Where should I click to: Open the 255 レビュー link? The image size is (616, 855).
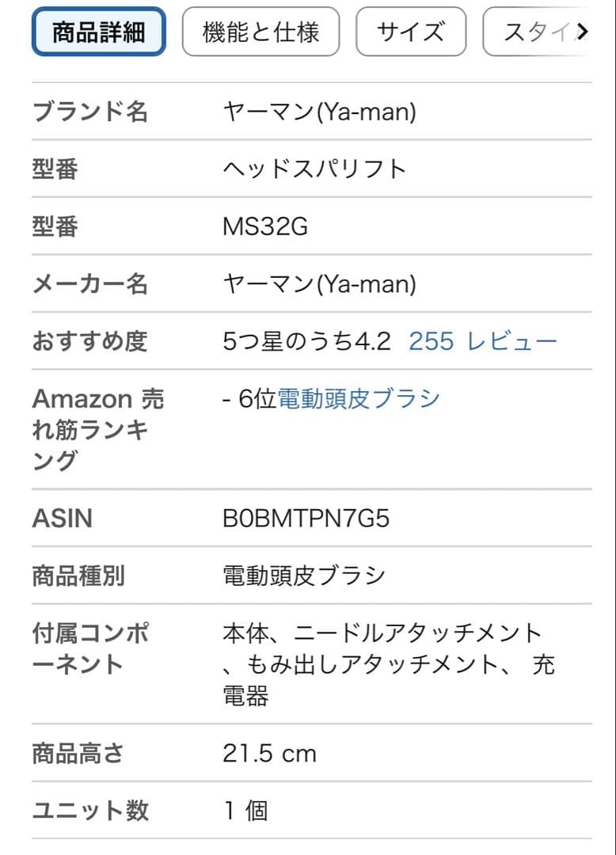click(x=481, y=340)
